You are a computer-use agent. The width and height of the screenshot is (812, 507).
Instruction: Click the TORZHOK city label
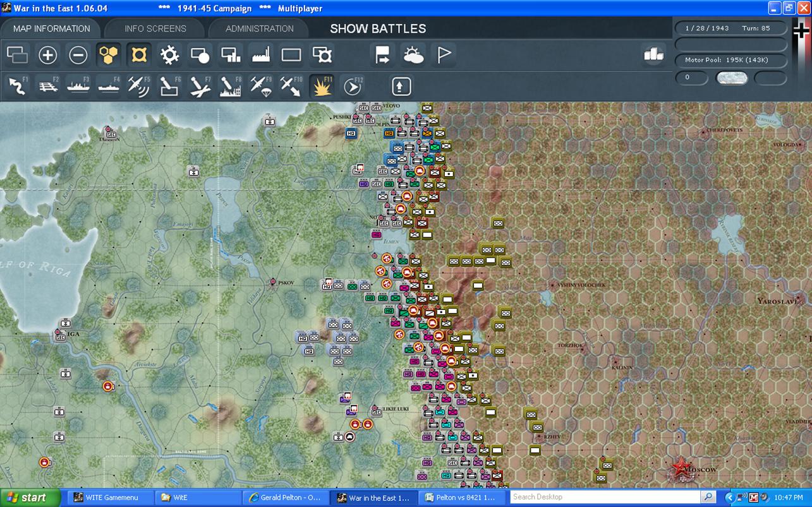[x=571, y=345]
